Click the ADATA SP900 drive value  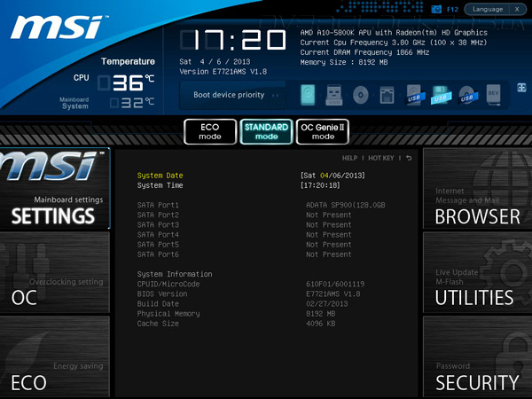346,205
